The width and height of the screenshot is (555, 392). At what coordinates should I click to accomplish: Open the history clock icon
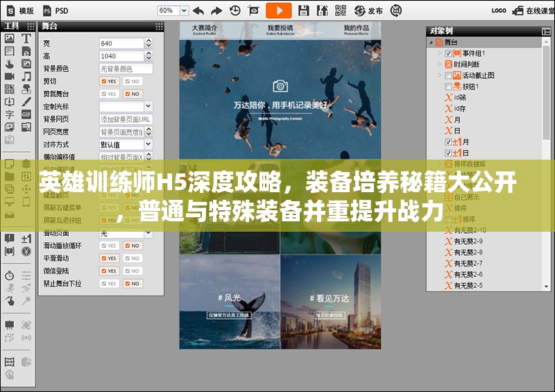(235, 10)
